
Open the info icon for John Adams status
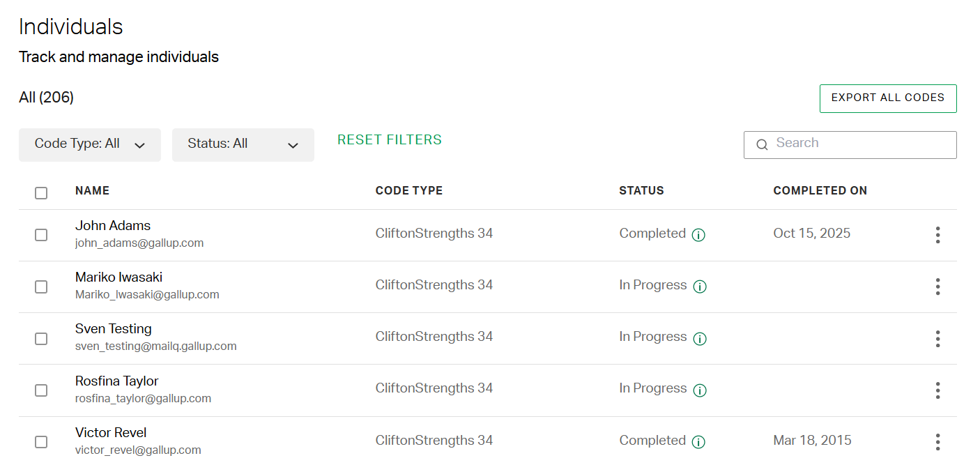point(698,235)
